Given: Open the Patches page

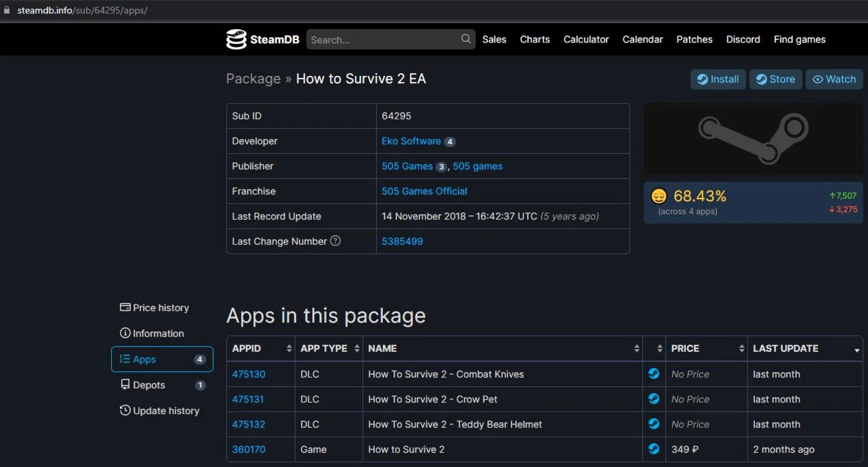Looking at the screenshot, I should click(695, 39).
